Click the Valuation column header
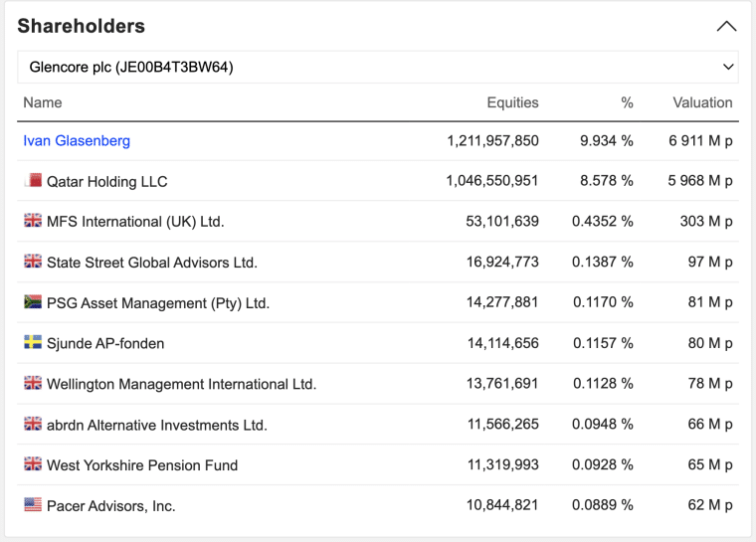The width and height of the screenshot is (756, 542). (702, 102)
